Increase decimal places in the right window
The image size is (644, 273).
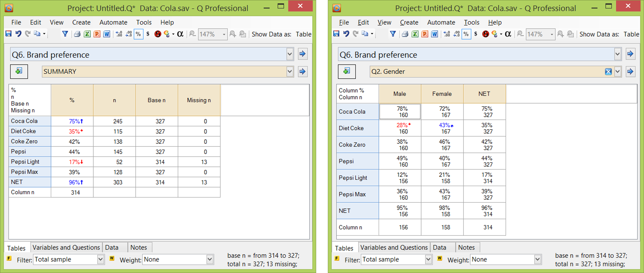pos(446,34)
